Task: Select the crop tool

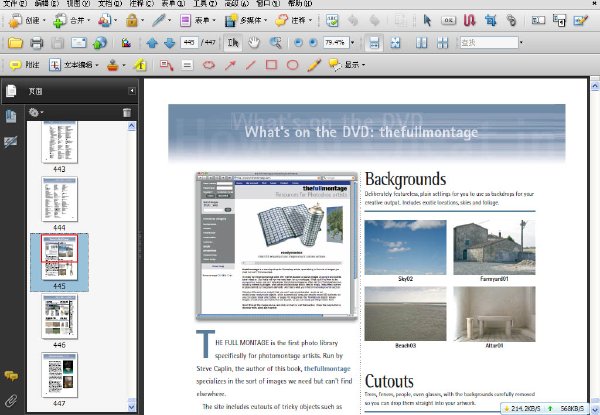Action: (x=490, y=20)
